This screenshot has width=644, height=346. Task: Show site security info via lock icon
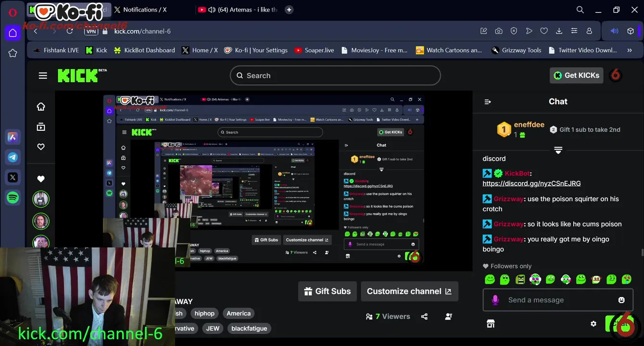pyautogui.click(x=105, y=31)
